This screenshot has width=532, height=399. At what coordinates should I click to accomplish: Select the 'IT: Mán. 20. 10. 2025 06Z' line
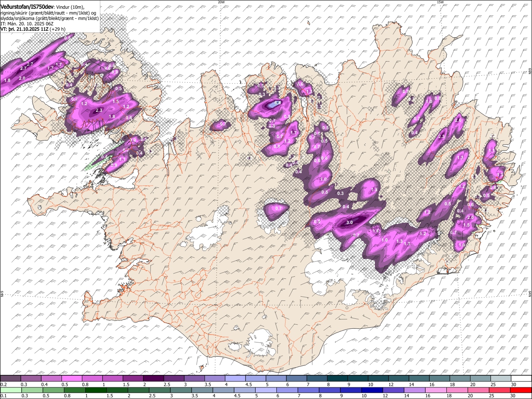click(x=27, y=24)
